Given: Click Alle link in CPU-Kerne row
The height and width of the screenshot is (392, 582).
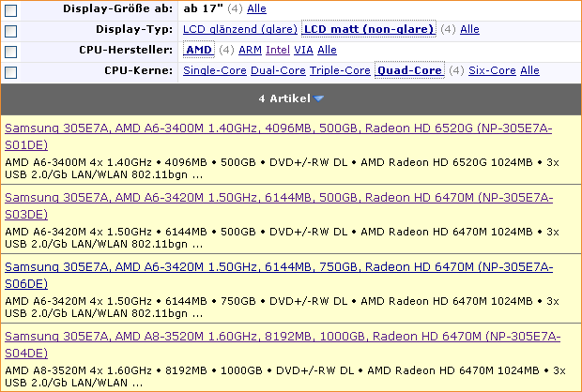Looking at the screenshot, I should (x=529, y=70).
